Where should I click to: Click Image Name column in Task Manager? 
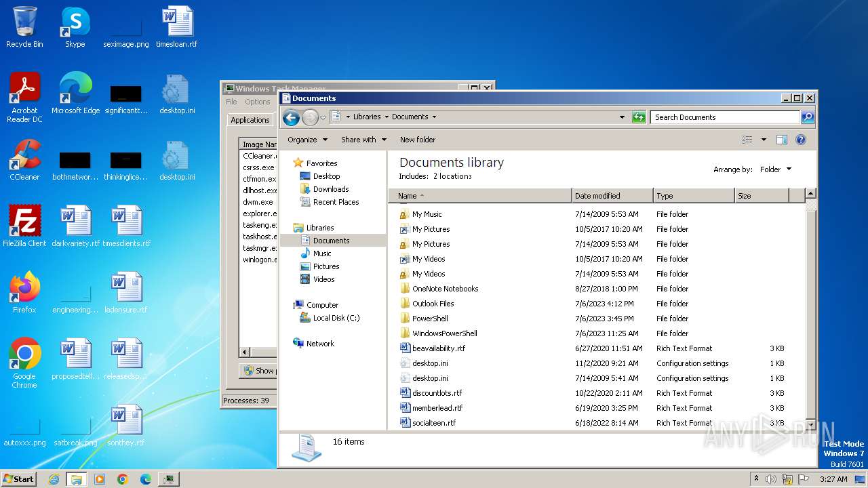tap(260, 144)
